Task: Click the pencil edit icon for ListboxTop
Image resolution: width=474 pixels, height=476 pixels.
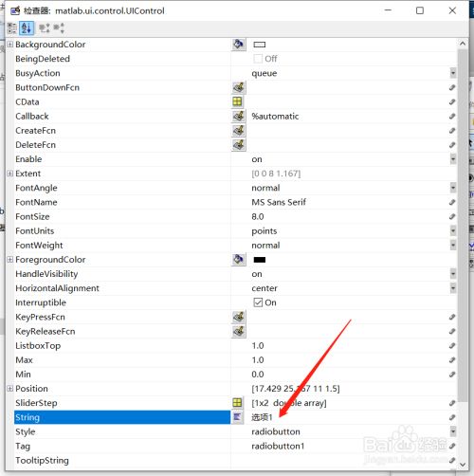Action: pyautogui.click(x=452, y=345)
